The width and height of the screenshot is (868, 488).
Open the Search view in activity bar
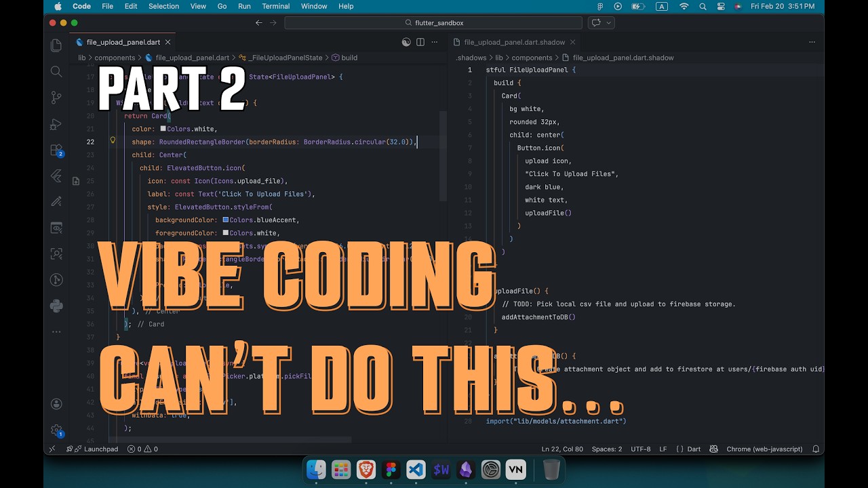56,71
